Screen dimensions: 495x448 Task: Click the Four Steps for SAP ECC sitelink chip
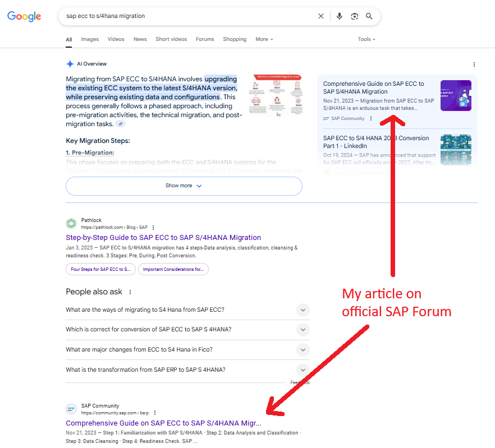[x=100, y=269]
